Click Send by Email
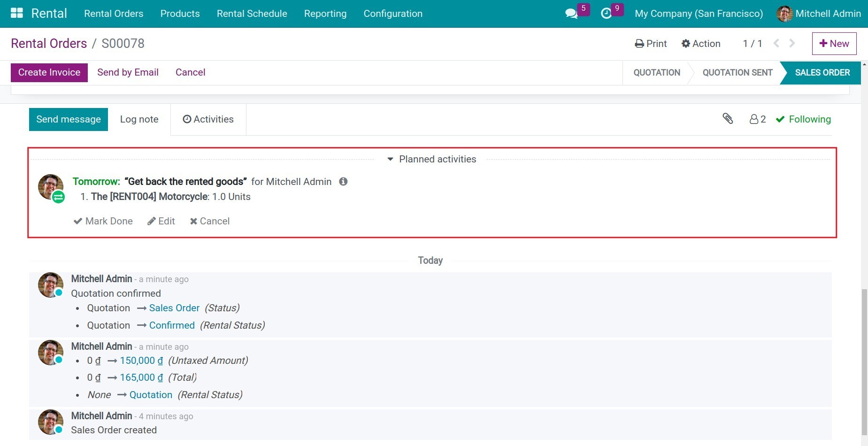 [128, 72]
